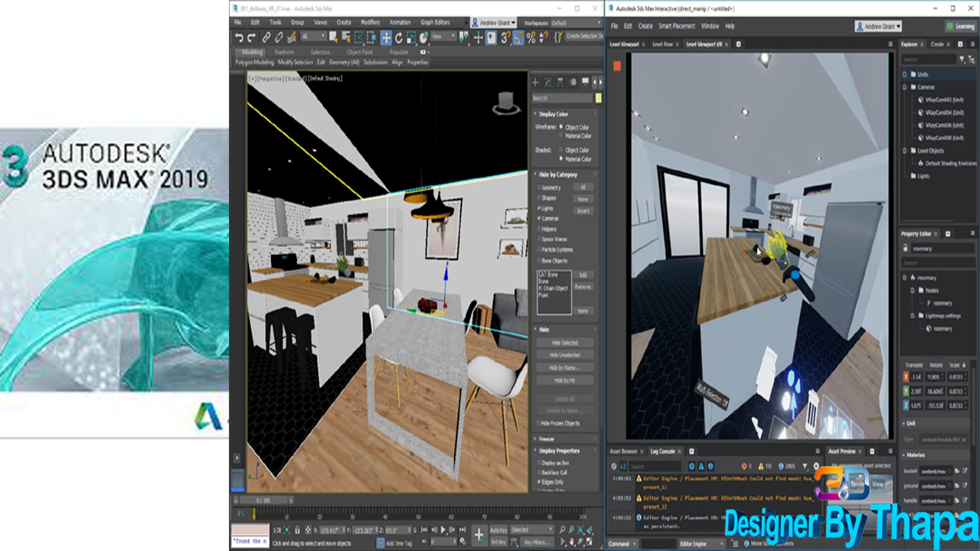Click the Undo arrow in 3ds Max toolbar
The width and height of the screenshot is (980, 551).
[239, 37]
